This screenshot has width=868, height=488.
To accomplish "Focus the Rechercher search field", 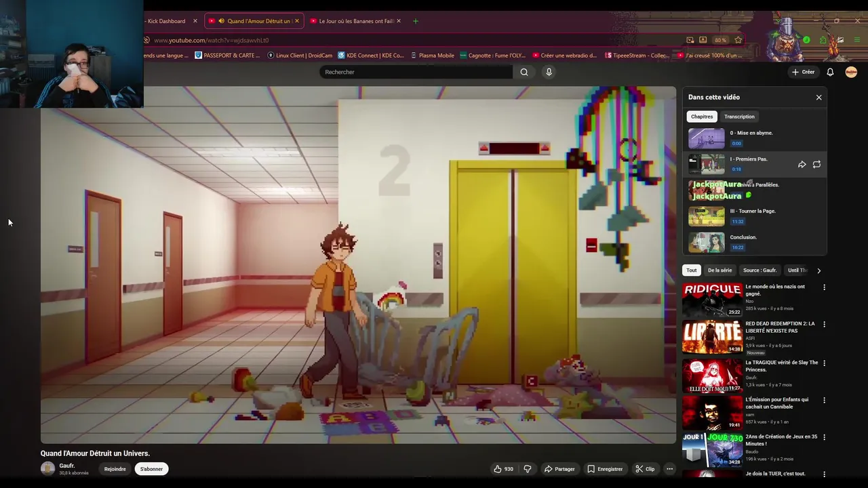I will tap(416, 72).
